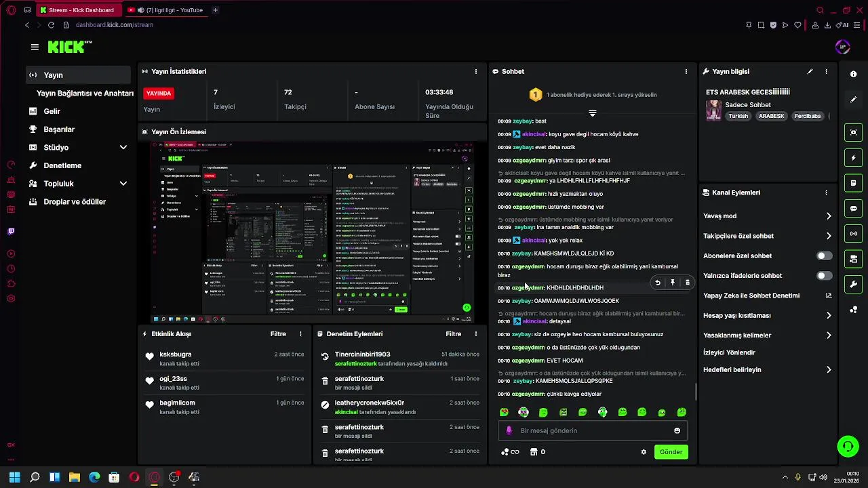Open the info icon in the right sidebar

coord(853,74)
